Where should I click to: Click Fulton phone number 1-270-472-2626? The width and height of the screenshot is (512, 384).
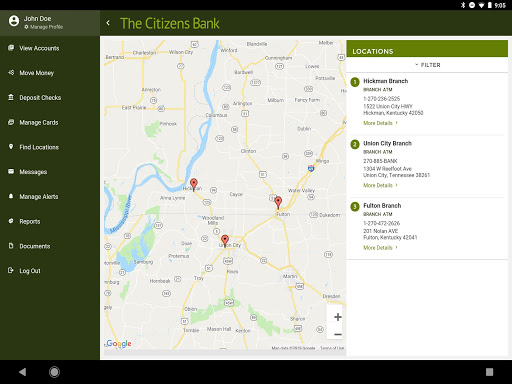point(381,223)
